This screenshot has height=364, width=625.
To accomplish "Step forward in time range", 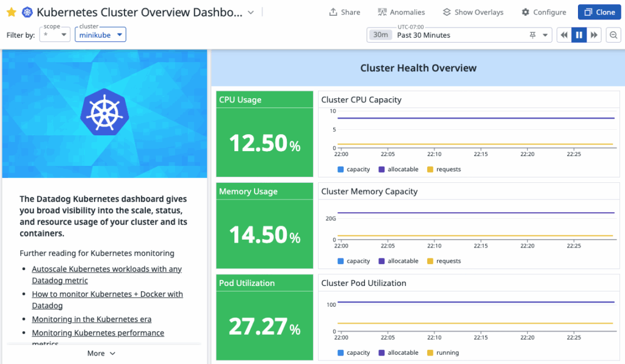I will pyautogui.click(x=594, y=35).
